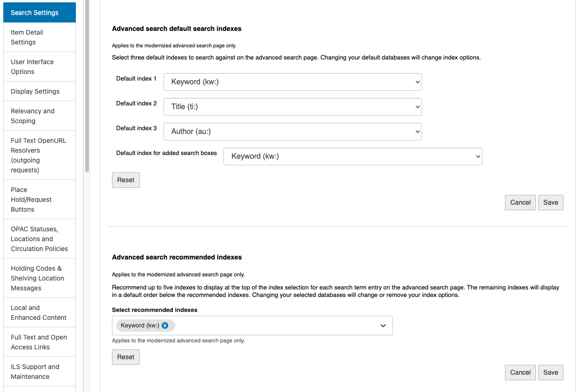Cancel changes to default search indexes

(x=520, y=202)
